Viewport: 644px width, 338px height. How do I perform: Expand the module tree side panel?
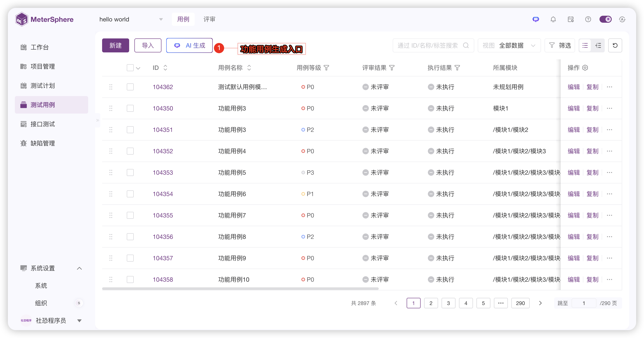98,120
